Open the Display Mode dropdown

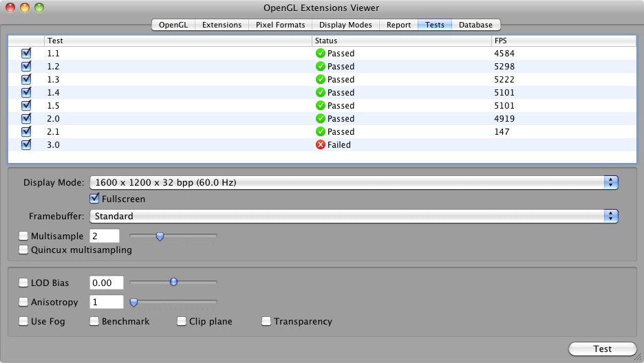(354, 182)
